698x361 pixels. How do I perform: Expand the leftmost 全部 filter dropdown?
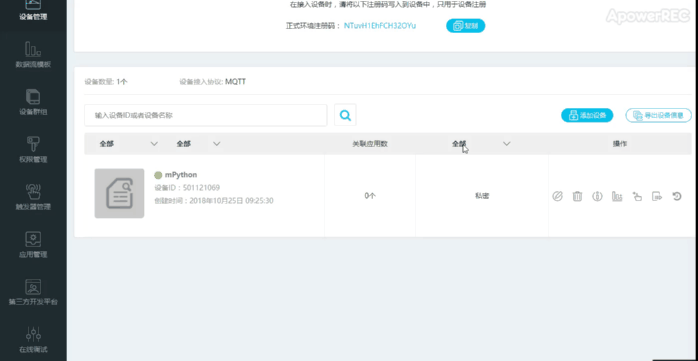129,144
